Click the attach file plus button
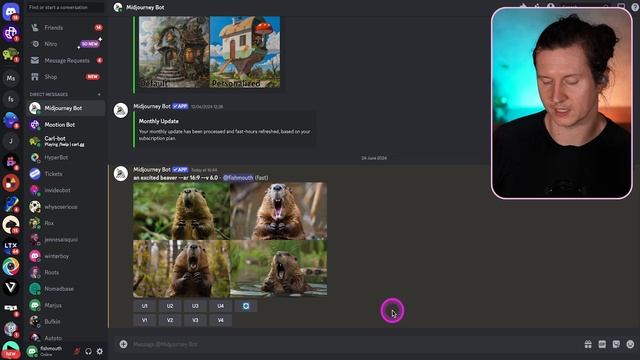Image resolution: width=640 pixels, height=360 pixels. point(123,344)
